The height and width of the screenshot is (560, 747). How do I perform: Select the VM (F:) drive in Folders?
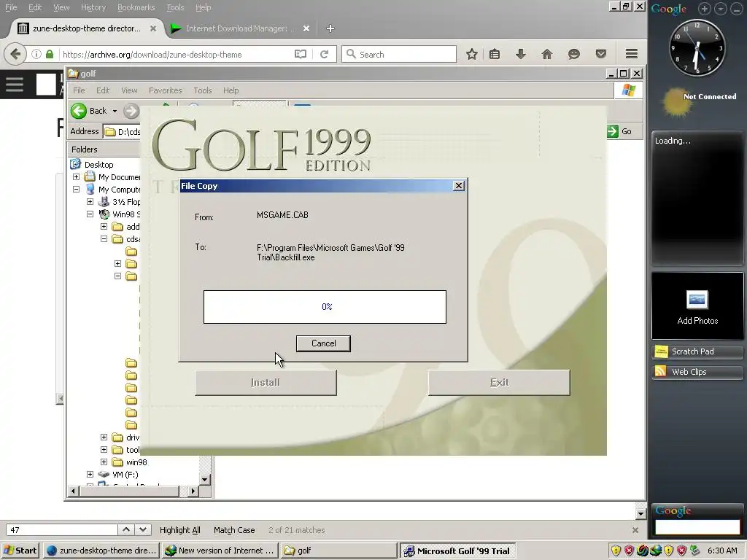pyautogui.click(x=125, y=474)
